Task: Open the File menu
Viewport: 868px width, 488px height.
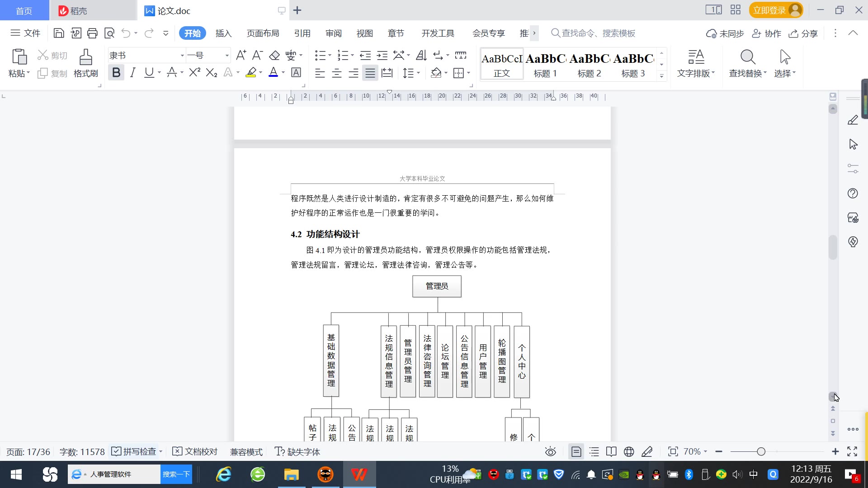Action: pyautogui.click(x=25, y=33)
